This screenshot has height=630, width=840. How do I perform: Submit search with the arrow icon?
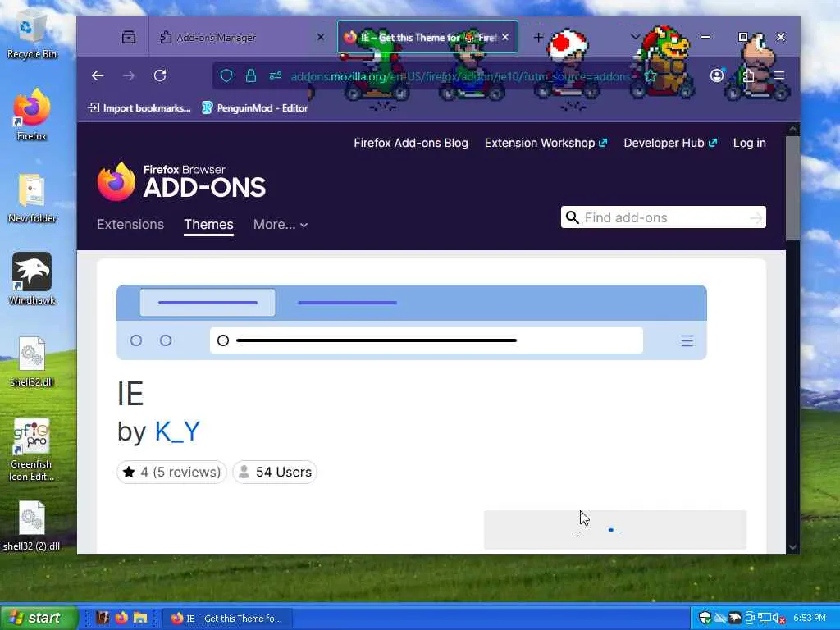coord(756,218)
